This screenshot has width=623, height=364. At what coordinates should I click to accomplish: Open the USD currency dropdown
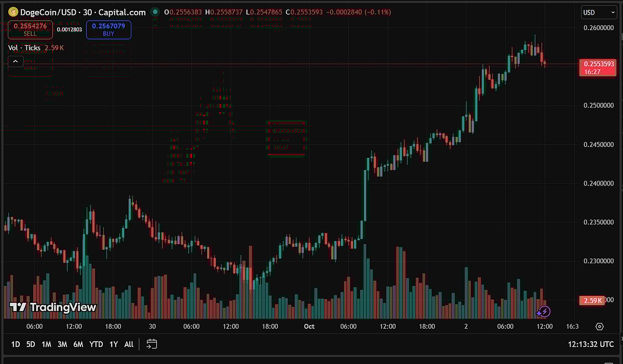(x=598, y=12)
